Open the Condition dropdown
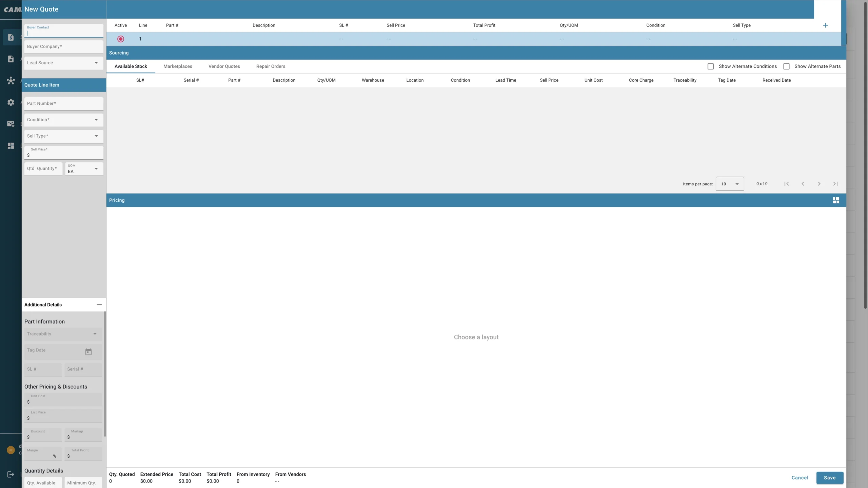The height and width of the screenshot is (488, 868). [64, 120]
